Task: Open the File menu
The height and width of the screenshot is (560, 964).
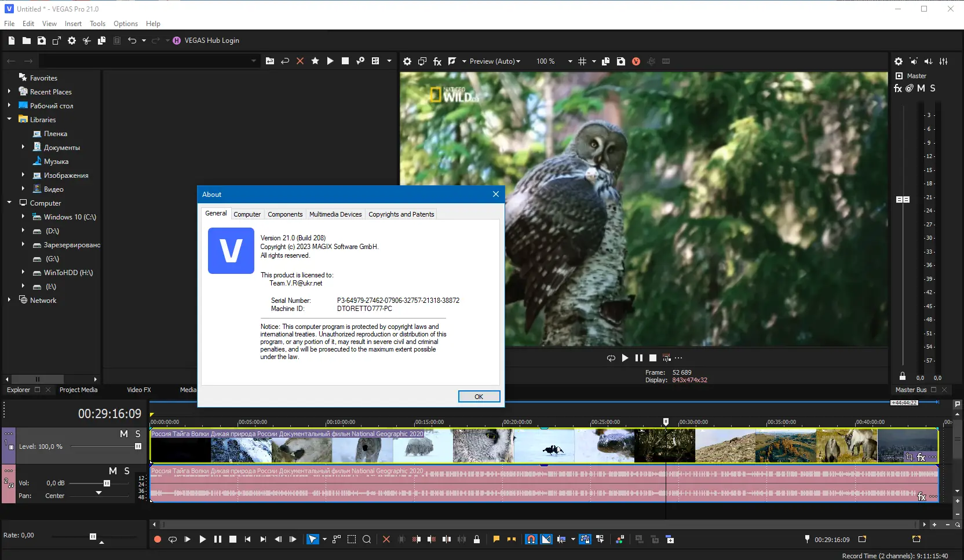Action: click(x=9, y=24)
